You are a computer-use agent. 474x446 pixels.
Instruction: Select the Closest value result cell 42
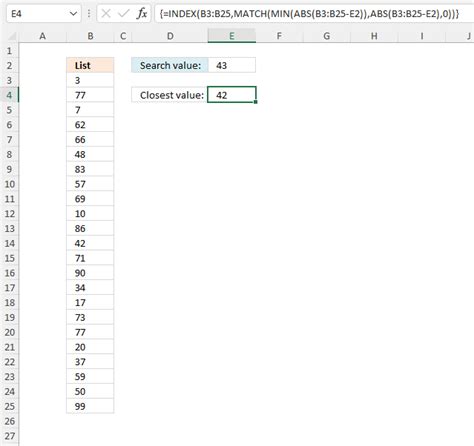click(232, 95)
